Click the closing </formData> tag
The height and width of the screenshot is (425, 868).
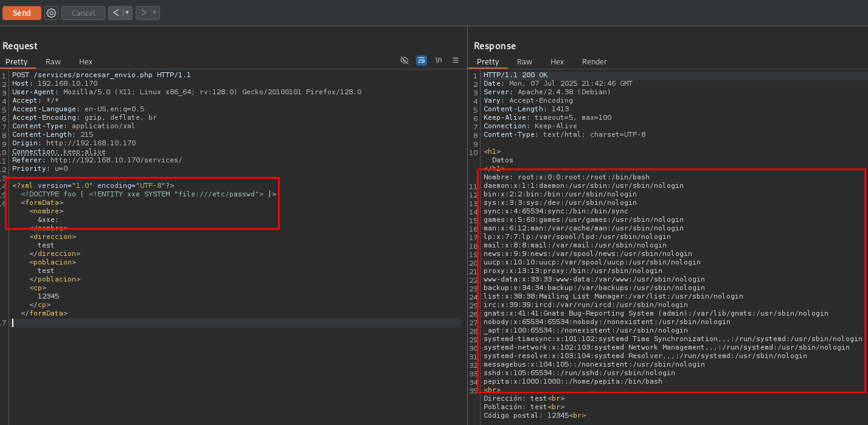[44, 313]
